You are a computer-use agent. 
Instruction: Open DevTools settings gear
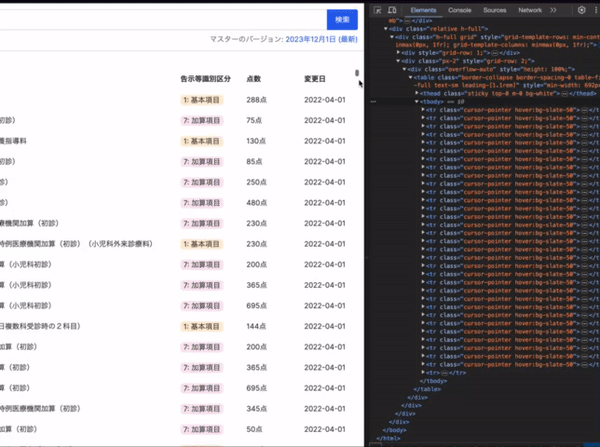[581, 10]
